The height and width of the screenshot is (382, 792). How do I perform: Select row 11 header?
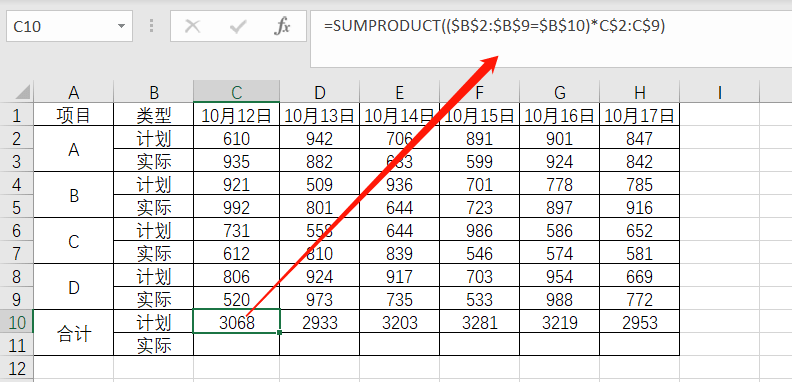pyautogui.click(x=17, y=345)
